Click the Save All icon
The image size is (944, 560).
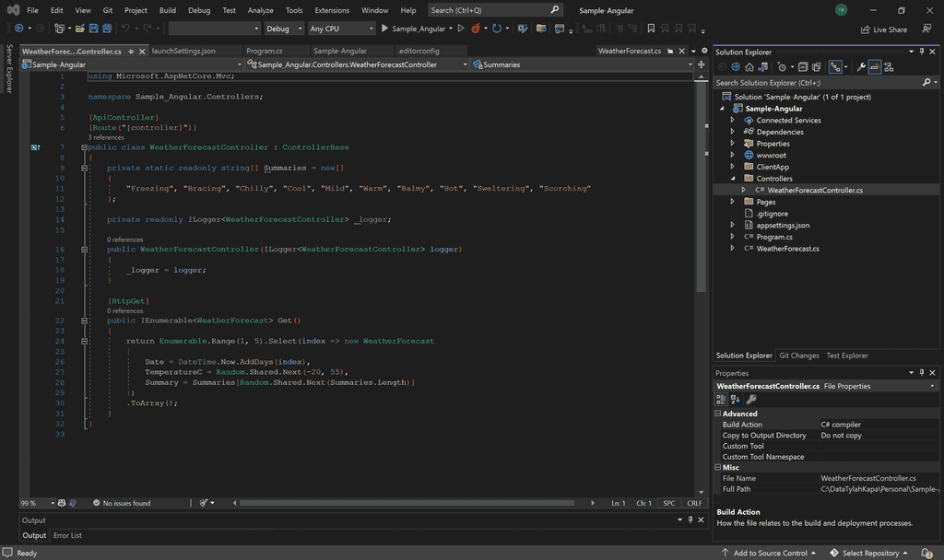[105, 29]
